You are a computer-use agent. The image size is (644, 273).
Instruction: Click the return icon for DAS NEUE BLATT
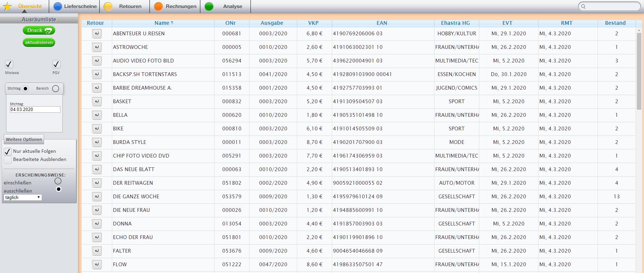tap(97, 169)
